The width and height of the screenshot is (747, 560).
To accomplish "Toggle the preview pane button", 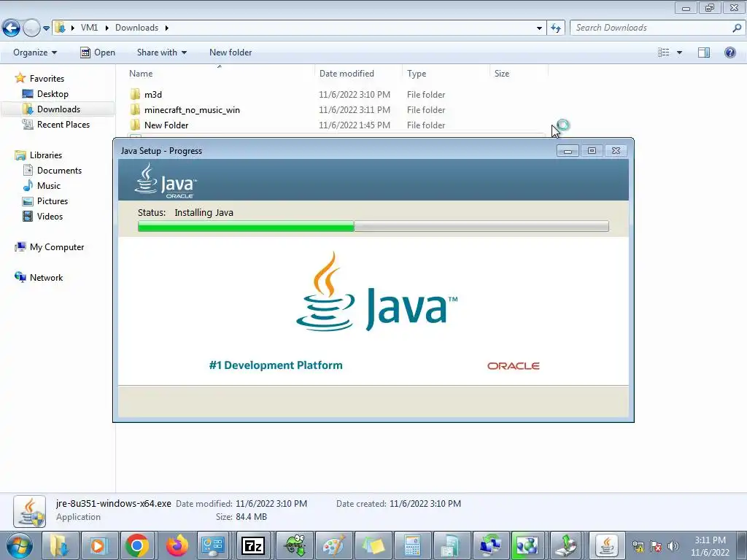I will click(704, 52).
